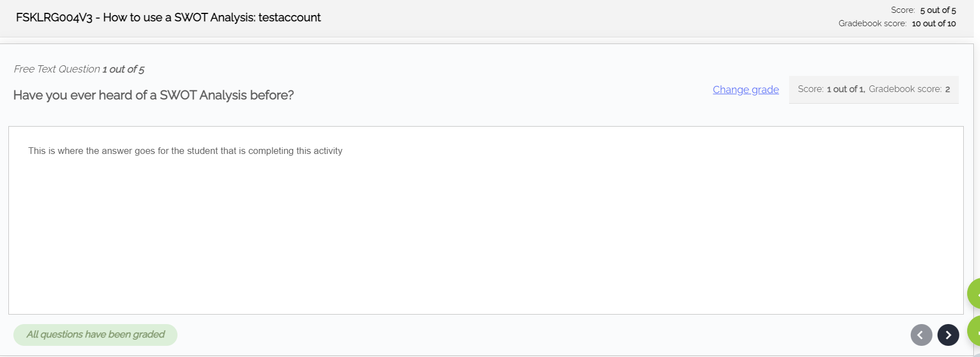980x357 pixels.
Task: Click the student's answer text box
Action: [x=486, y=220]
